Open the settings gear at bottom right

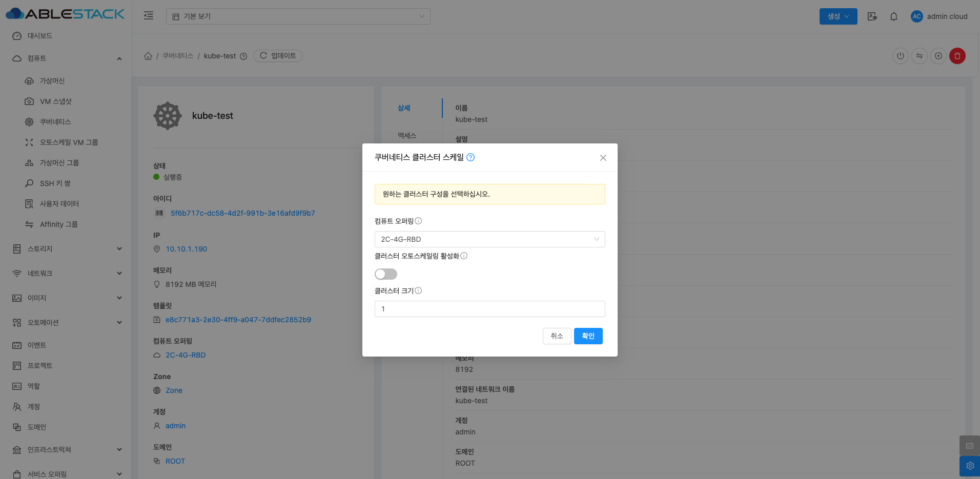coord(969,466)
